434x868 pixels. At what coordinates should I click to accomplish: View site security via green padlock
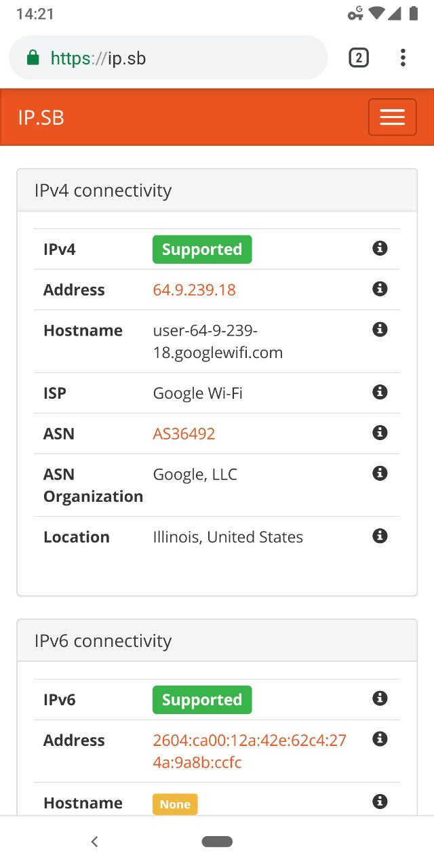coord(33,58)
